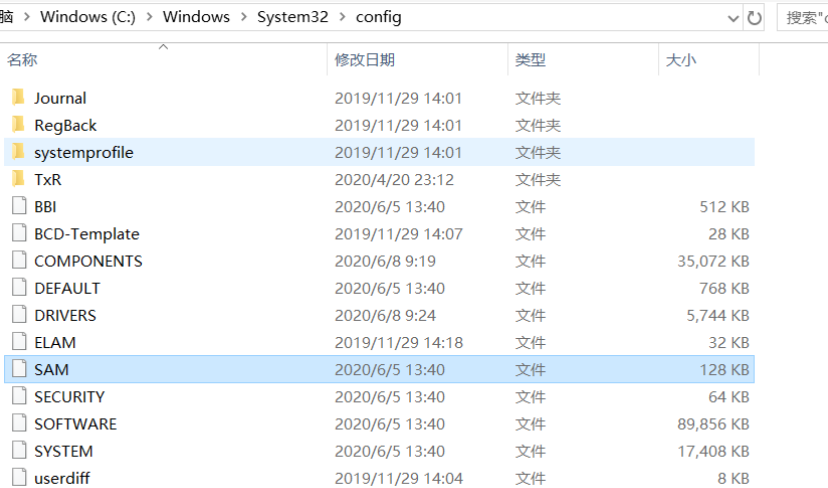Select the DEFAULT file name

pos(67,288)
